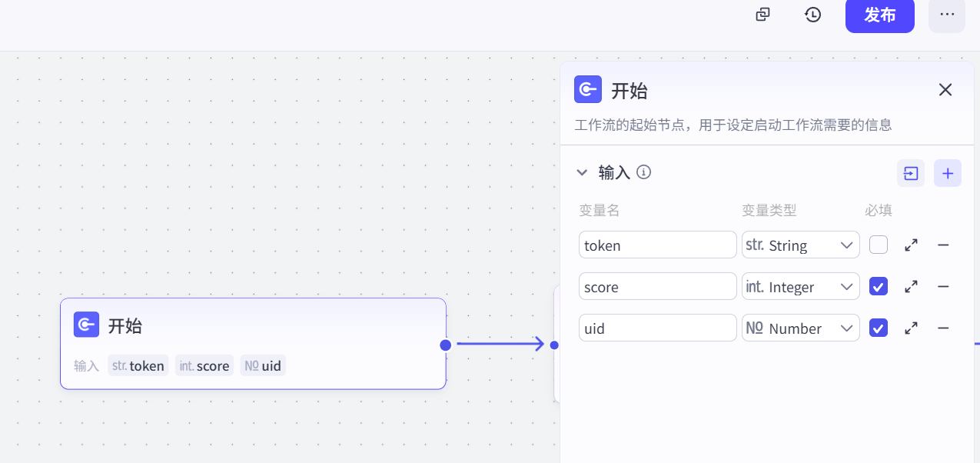
Task: Click the info icon beside 输入
Action: [x=644, y=172]
